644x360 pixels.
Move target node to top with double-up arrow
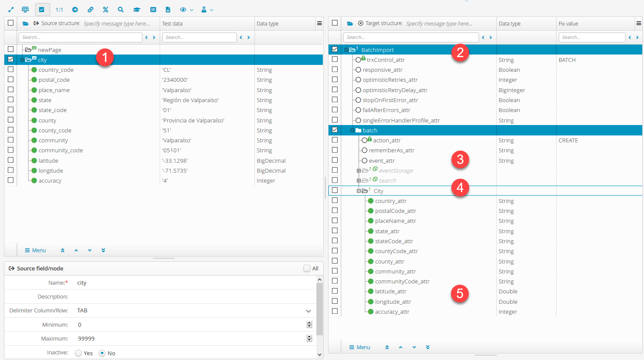(387, 347)
